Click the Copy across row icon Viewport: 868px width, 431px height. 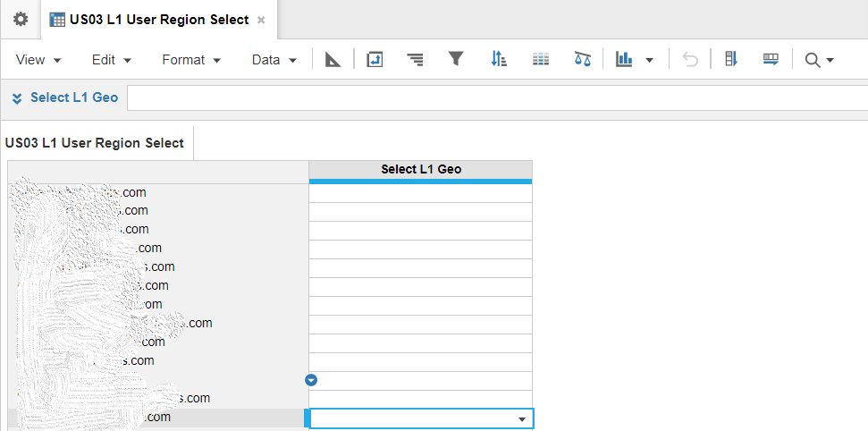[771, 59]
